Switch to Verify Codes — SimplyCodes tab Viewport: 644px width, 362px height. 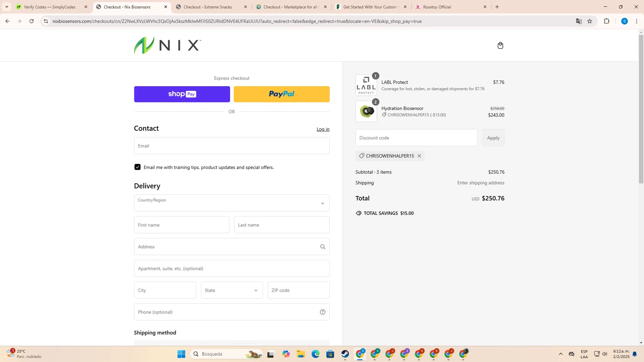pos(49,7)
